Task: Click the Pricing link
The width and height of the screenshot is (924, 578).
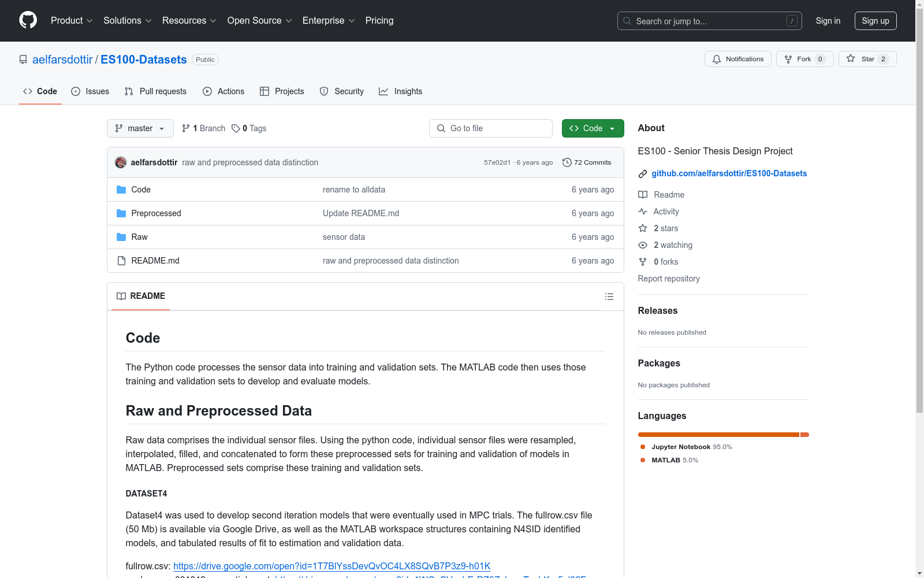Action: click(379, 21)
